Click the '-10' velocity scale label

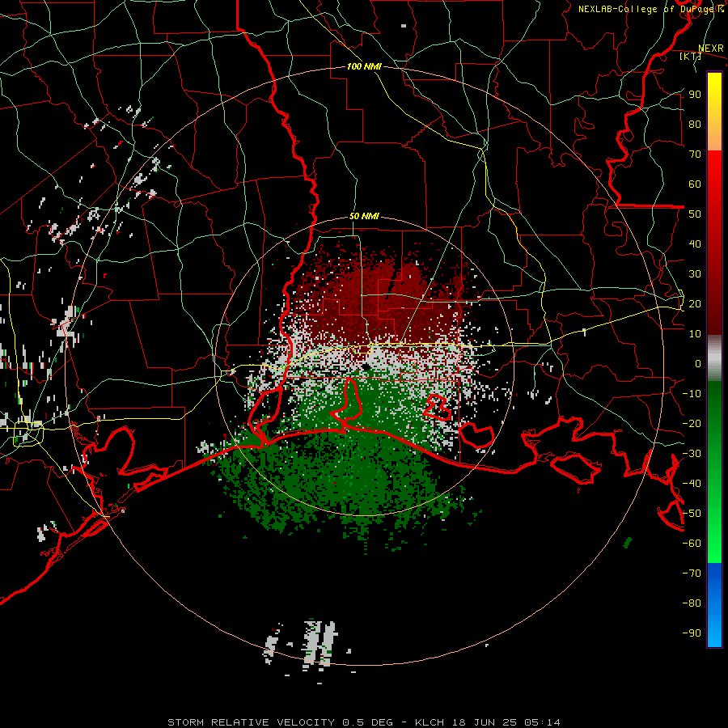[692, 394]
